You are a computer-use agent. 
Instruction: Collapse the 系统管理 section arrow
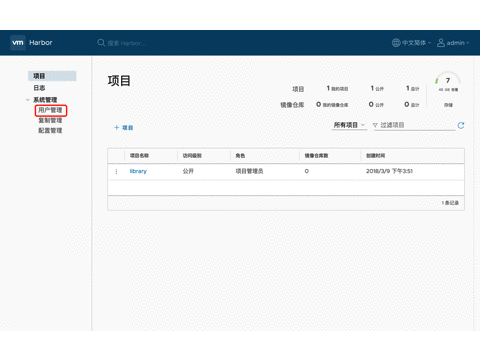(x=28, y=100)
